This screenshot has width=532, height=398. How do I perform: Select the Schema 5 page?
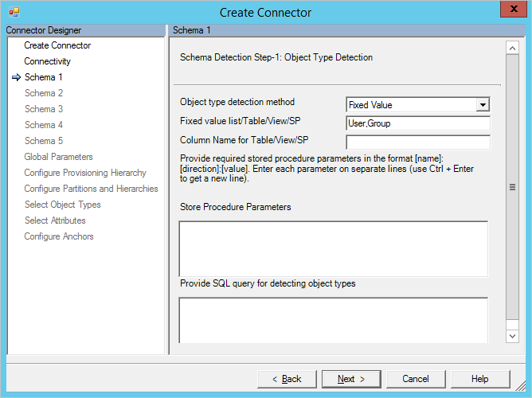tap(44, 141)
